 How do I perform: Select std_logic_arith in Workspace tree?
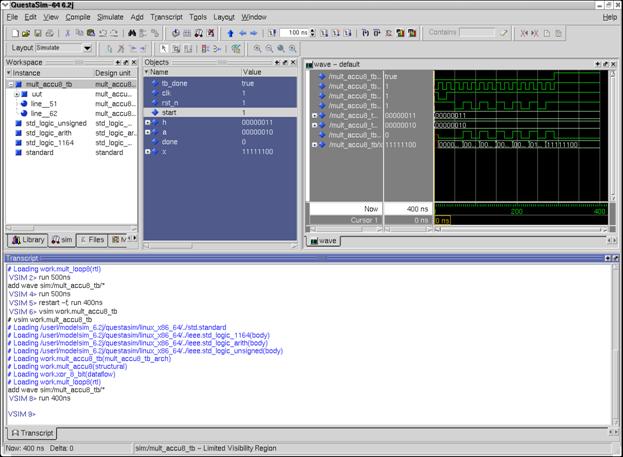[x=50, y=132]
